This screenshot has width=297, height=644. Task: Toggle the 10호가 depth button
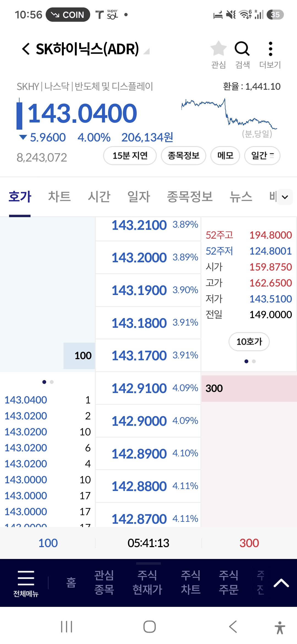pos(249,342)
